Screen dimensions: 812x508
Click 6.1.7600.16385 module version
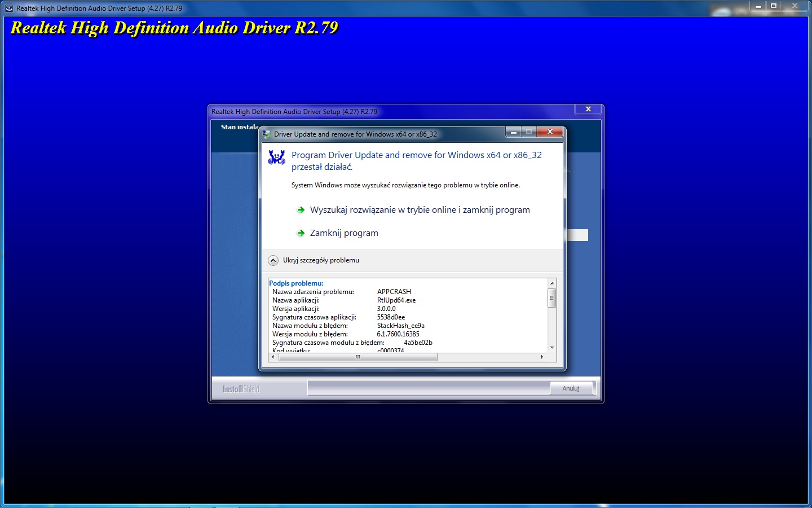click(398, 334)
